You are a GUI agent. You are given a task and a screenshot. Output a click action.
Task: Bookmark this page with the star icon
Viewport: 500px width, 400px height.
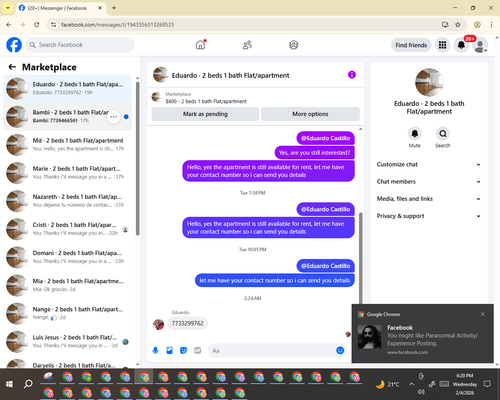(x=458, y=24)
